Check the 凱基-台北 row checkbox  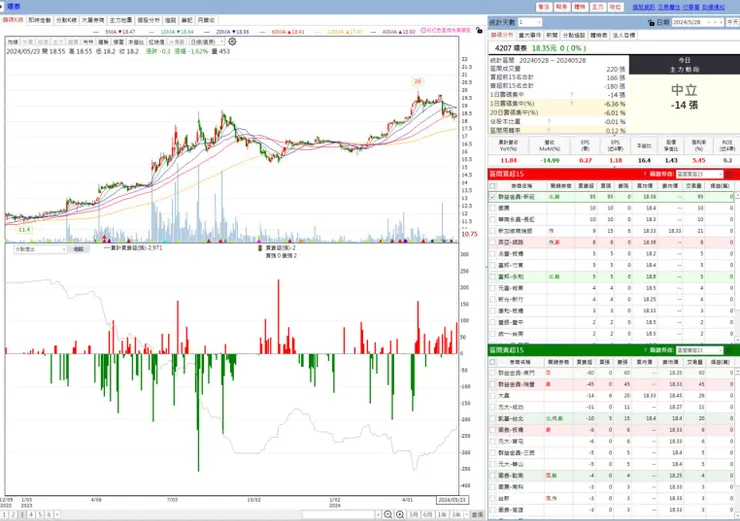(x=493, y=419)
